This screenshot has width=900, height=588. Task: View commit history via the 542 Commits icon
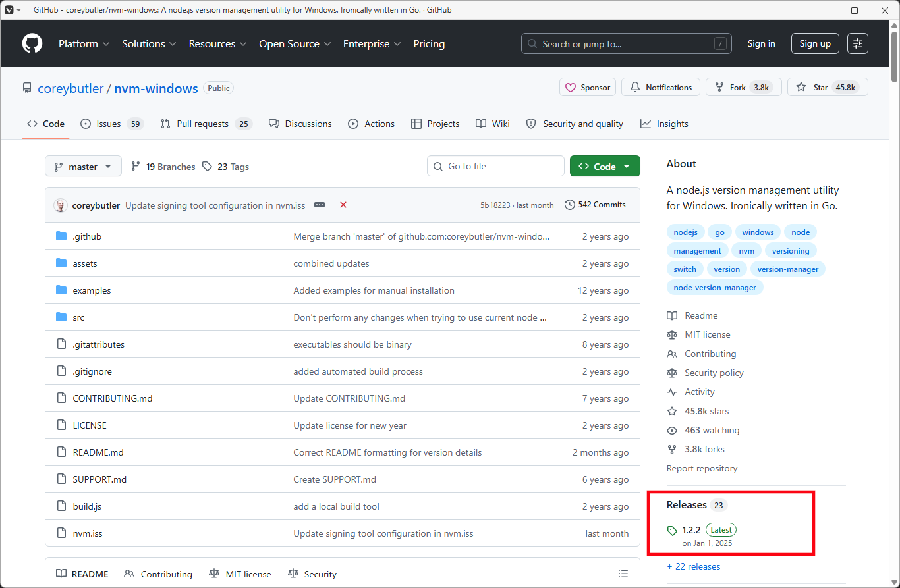[570, 204]
